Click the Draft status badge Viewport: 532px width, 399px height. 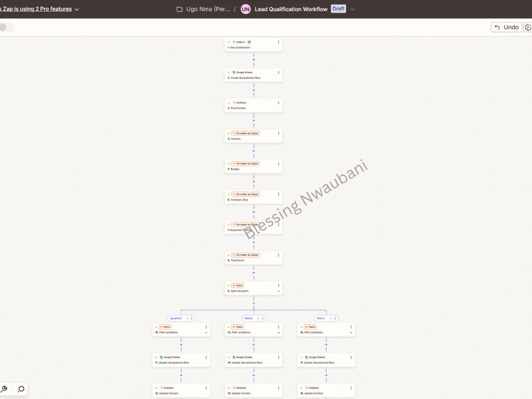point(338,9)
